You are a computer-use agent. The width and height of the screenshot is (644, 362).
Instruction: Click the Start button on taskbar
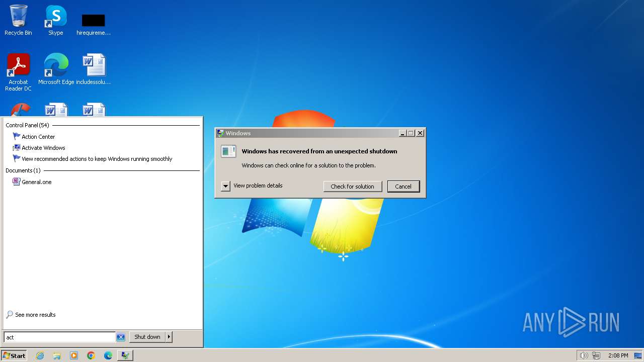coord(14,355)
